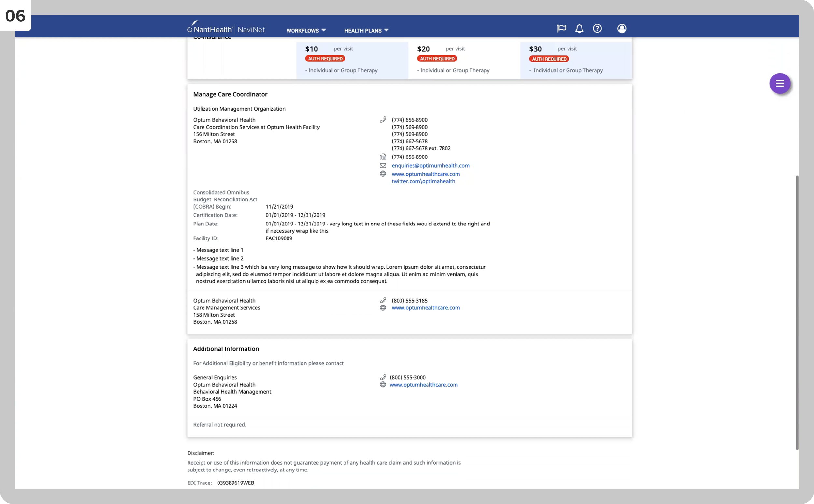Open the help question mark icon
This screenshot has width=814, height=504.
click(x=597, y=28)
